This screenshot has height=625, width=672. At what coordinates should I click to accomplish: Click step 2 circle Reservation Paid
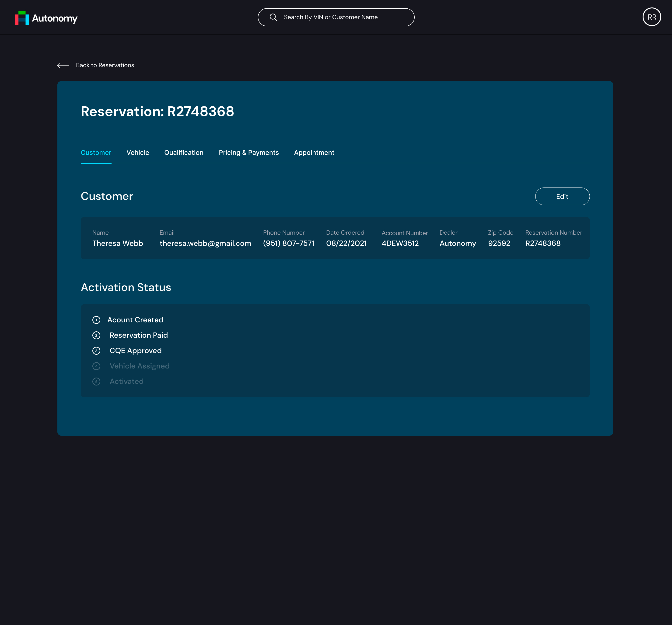click(96, 336)
